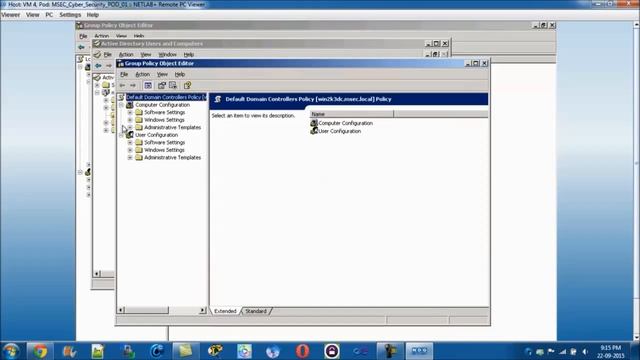The height and width of the screenshot is (360, 640).
Task: Open View menu in Active Directory Users and Computers
Action: (146, 54)
